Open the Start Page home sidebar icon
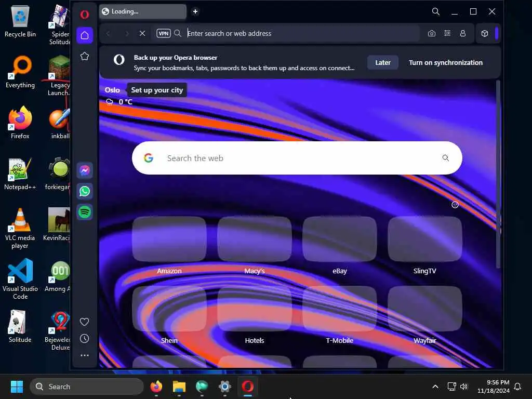 85,35
